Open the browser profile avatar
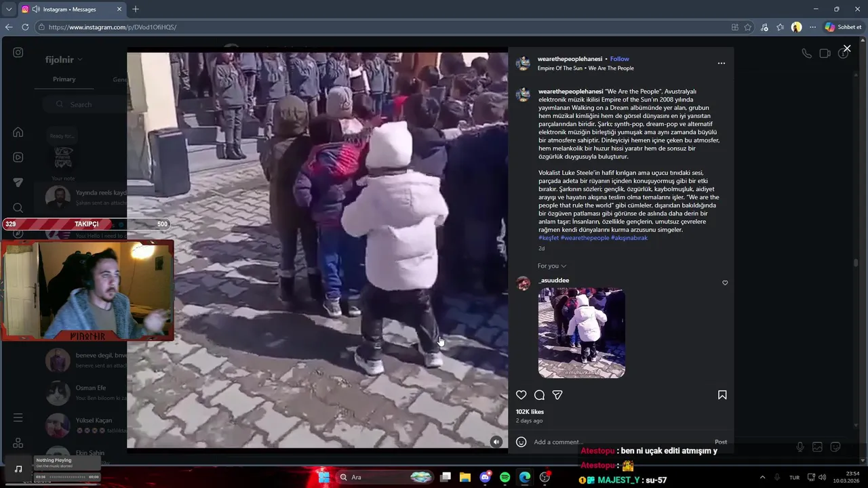 (796, 27)
